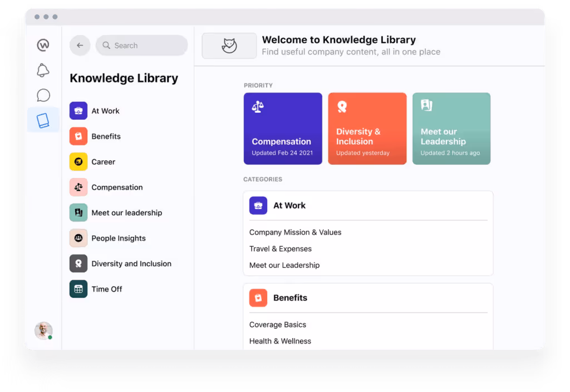Select the Time Off calendar icon
The image size is (570, 392).
77,289
